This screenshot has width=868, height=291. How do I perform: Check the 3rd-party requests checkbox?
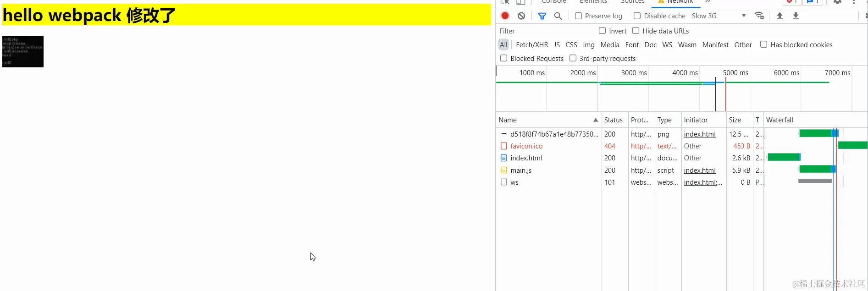pyautogui.click(x=573, y=58)
